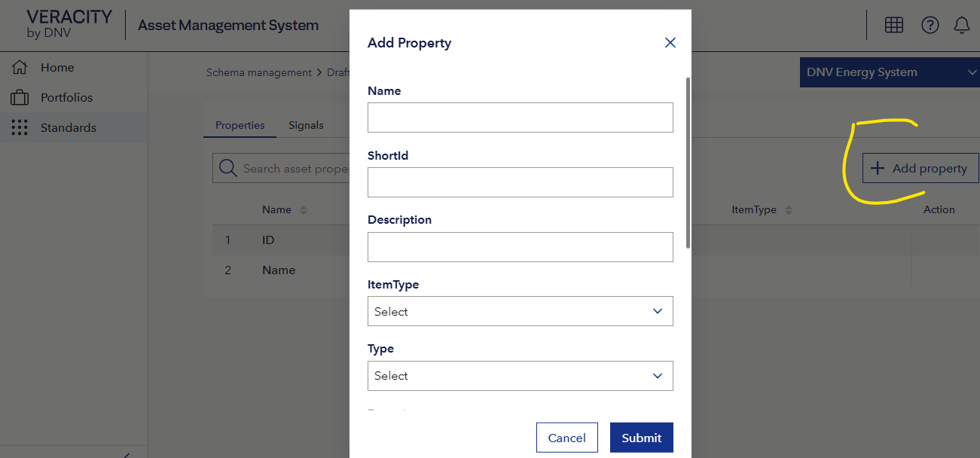Click the Standards grid dots icon
Screen dimensions: 980x458
click(20, 127)
